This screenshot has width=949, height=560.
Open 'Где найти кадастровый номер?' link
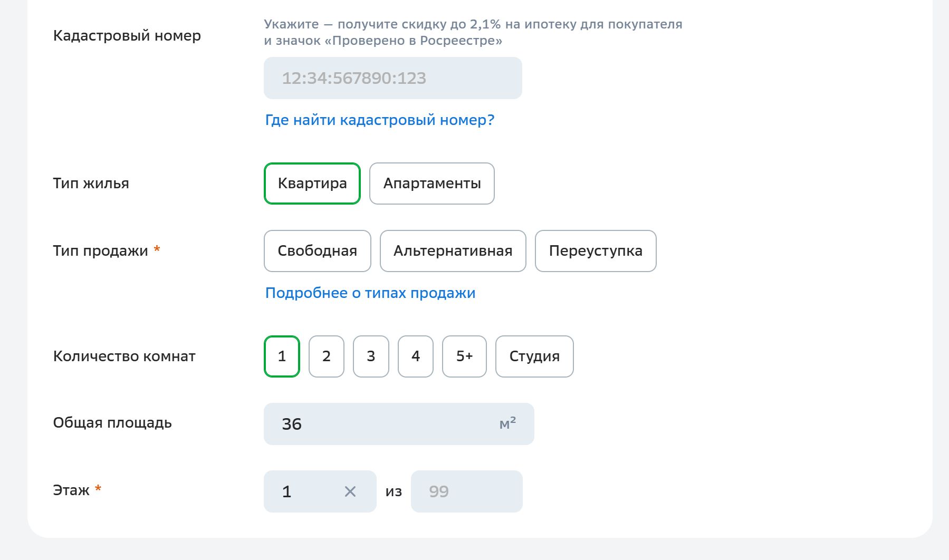pos(380,120)
